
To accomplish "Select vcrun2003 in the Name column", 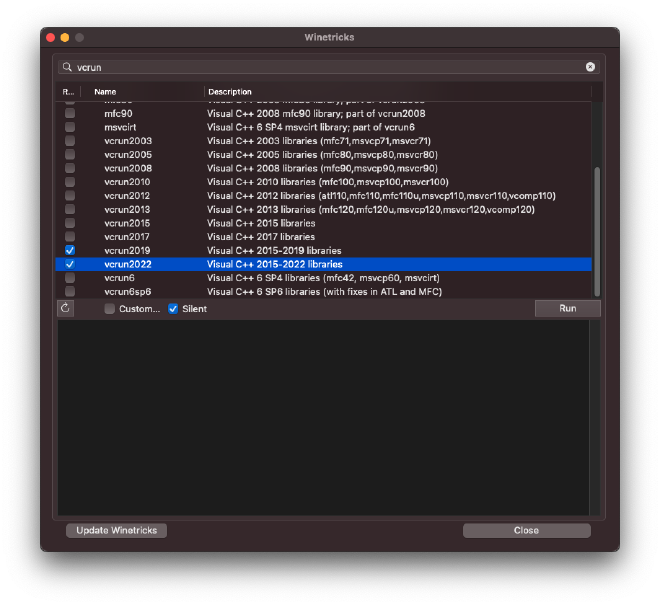I will 128,141.
